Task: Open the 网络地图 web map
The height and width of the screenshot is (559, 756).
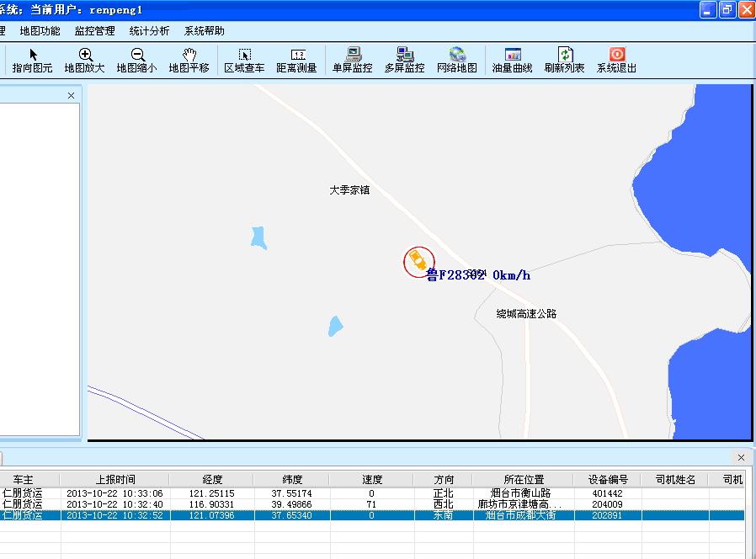Action: coord(456,61)
